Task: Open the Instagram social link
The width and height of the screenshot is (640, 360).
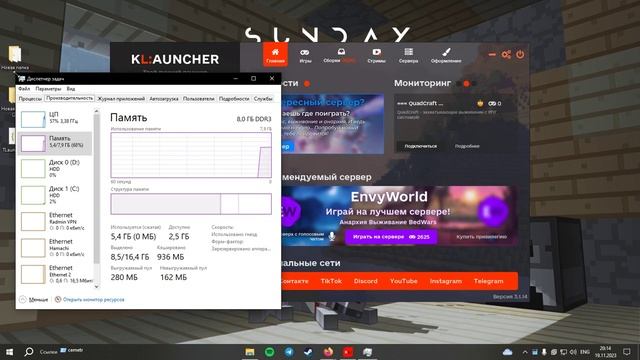Action: tap(445, 281)
